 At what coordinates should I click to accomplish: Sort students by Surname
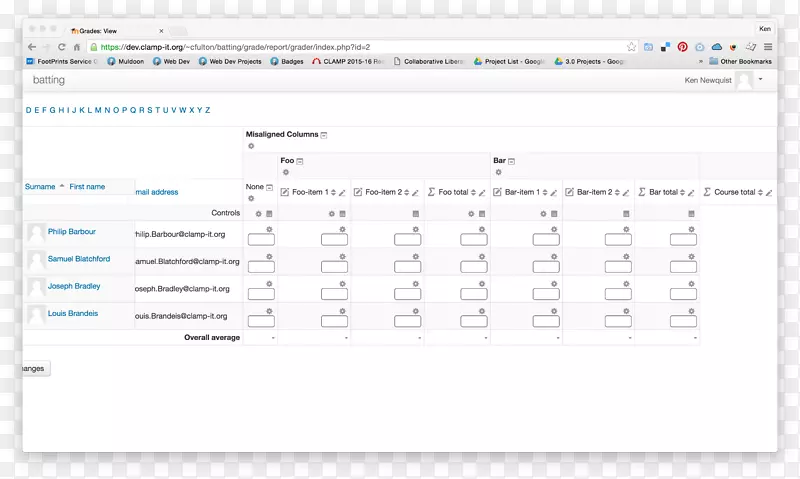[x=40, y=186]
